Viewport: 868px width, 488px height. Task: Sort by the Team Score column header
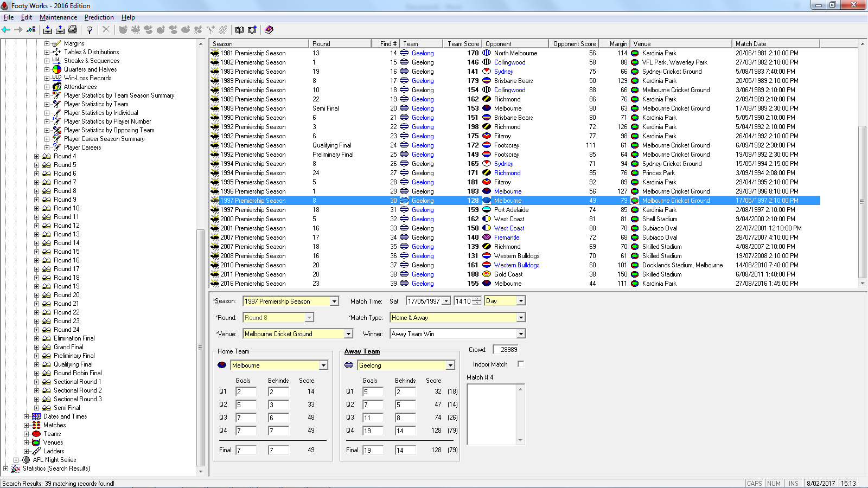tap(463, 44)
